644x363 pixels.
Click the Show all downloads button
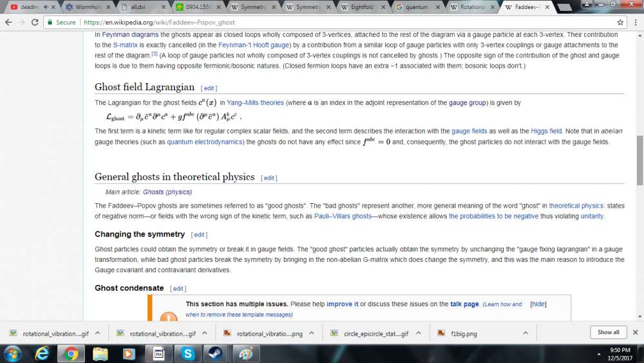coord(608,333)
